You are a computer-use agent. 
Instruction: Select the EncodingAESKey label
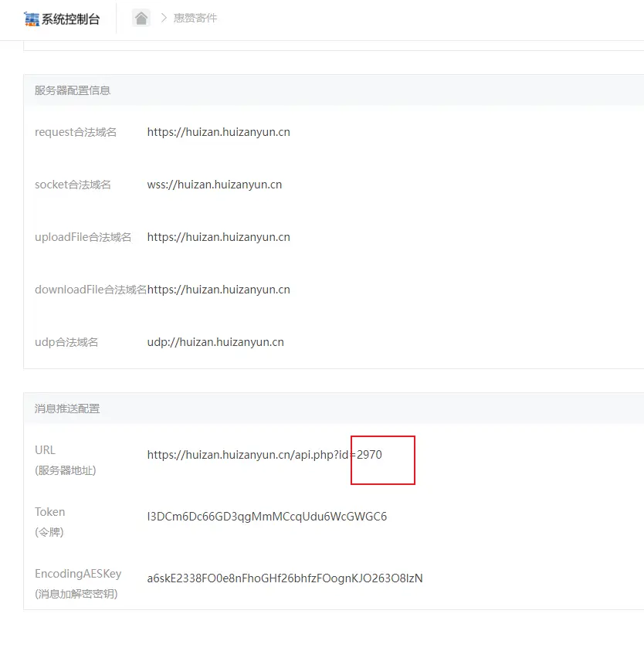click(x=78, y=574)
